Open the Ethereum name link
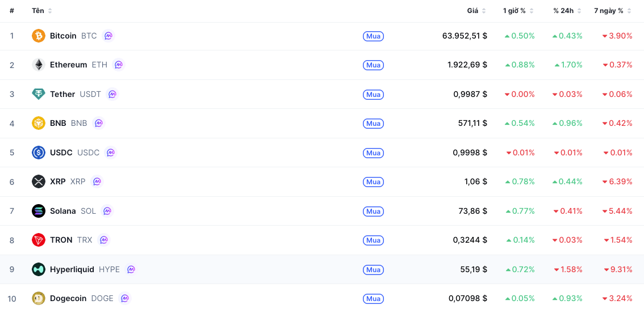Image resolution: width=644 pixels, height=313 pixels. click(69, 65)
